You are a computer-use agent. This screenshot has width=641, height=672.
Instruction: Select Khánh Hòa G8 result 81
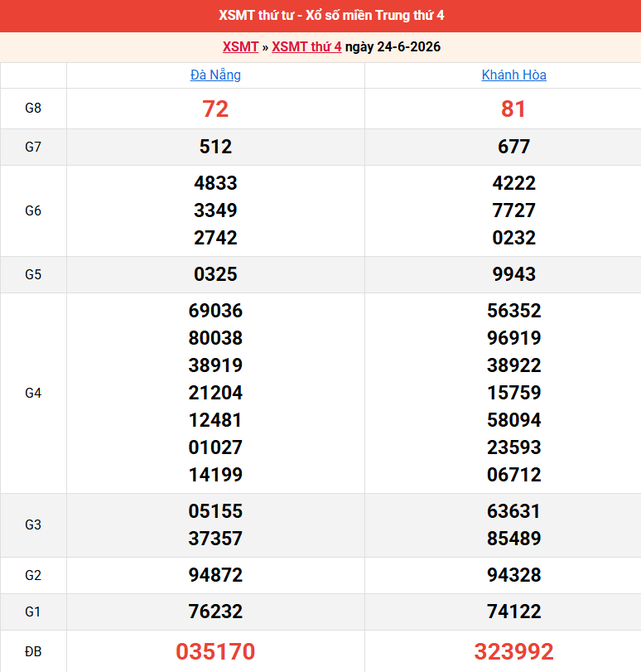click(513, 109)
